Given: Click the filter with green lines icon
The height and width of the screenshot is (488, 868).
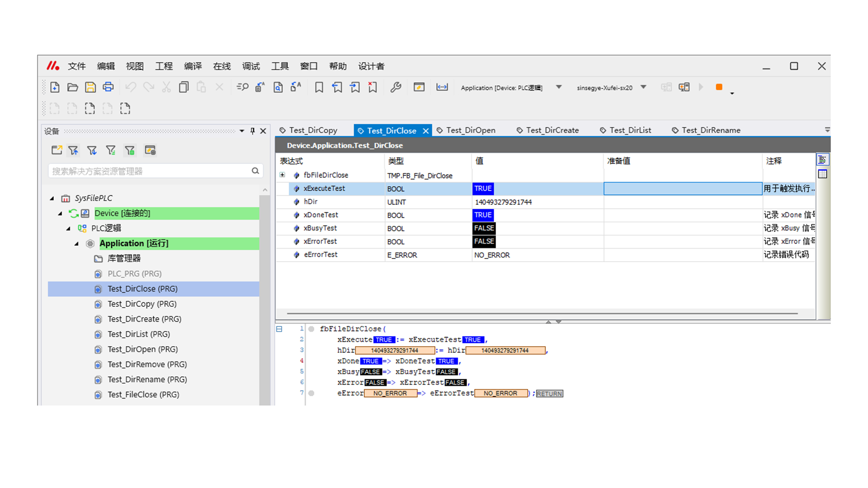Looking at the screenshot, I should point(111,150).
